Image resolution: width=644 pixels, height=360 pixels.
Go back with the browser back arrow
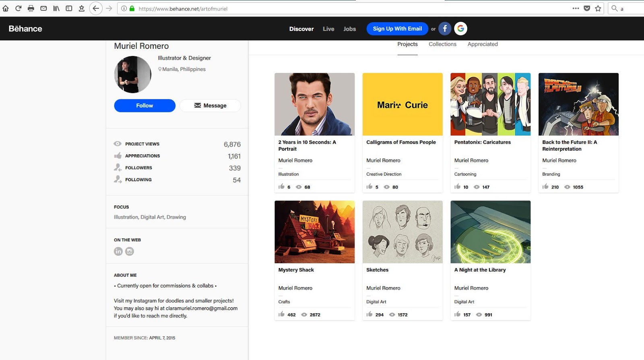coord(96,8)
